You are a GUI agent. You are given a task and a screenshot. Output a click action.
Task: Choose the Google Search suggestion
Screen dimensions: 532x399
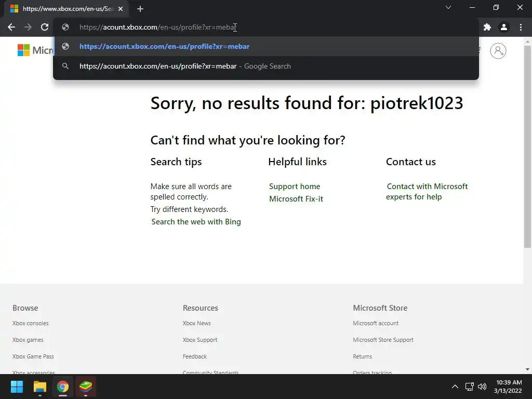point(266,66)
